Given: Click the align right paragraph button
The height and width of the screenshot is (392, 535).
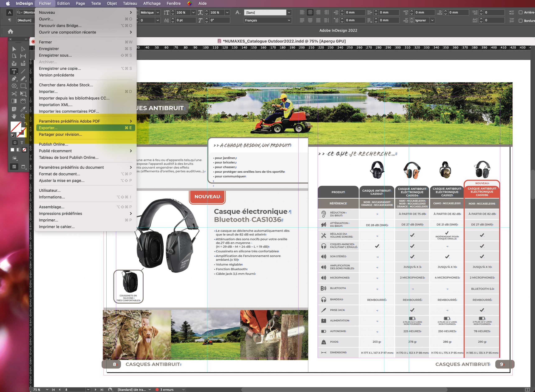Looking at the screenshot, I should (318, 12).
